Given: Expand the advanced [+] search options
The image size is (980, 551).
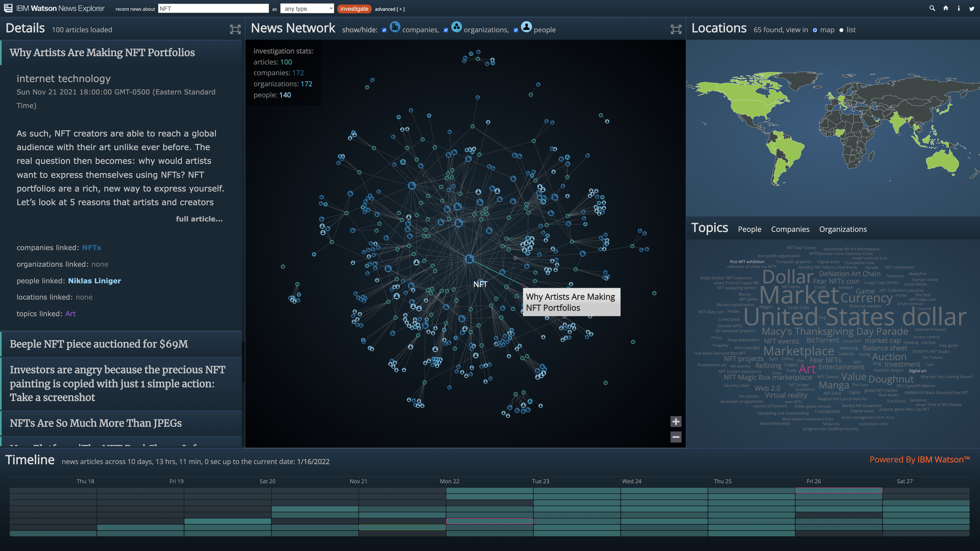Looking at the screenshot, I should [389, 9].
